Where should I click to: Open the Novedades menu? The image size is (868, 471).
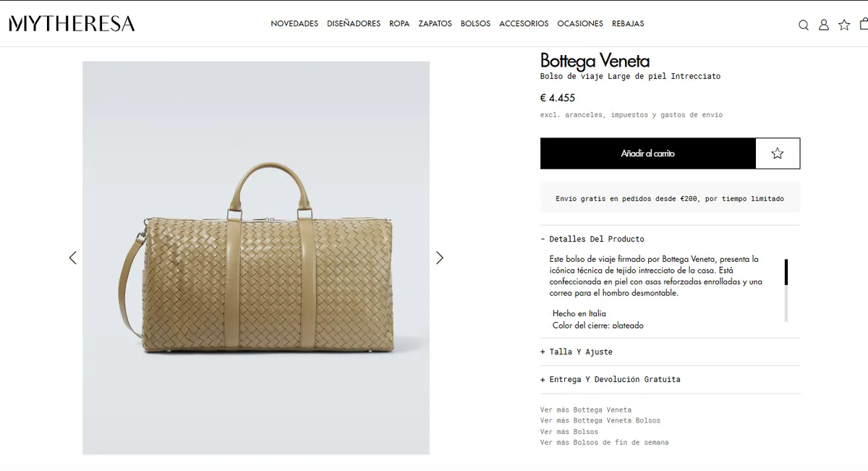click(x=294, y=24)
